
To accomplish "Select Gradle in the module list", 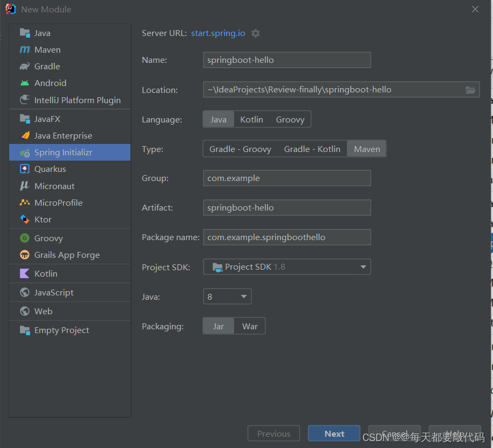I will (x=70, y=66).
